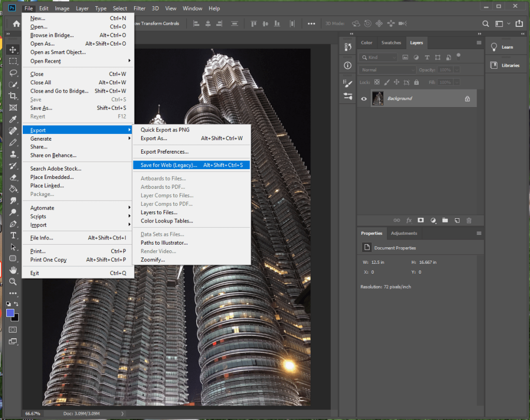Screen dimensions: 530x420
Task: Click the Add layer mask icon
Action: point(420,220)
